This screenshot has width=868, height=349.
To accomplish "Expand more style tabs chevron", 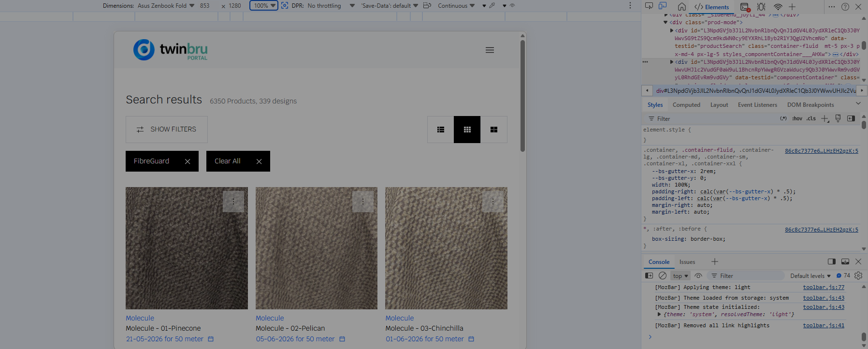I will pyautogui.click(x=858, y=103).
